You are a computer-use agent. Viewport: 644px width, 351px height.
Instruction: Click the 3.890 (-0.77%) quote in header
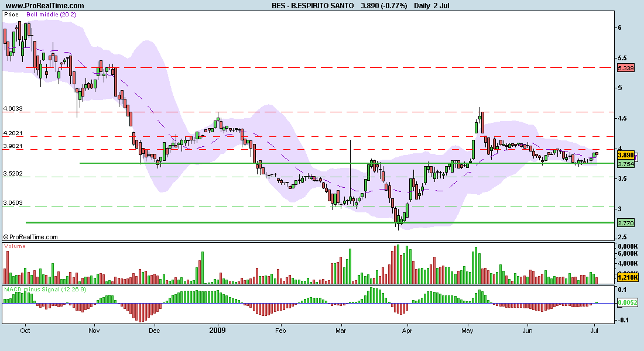click(x=384, y=6)
